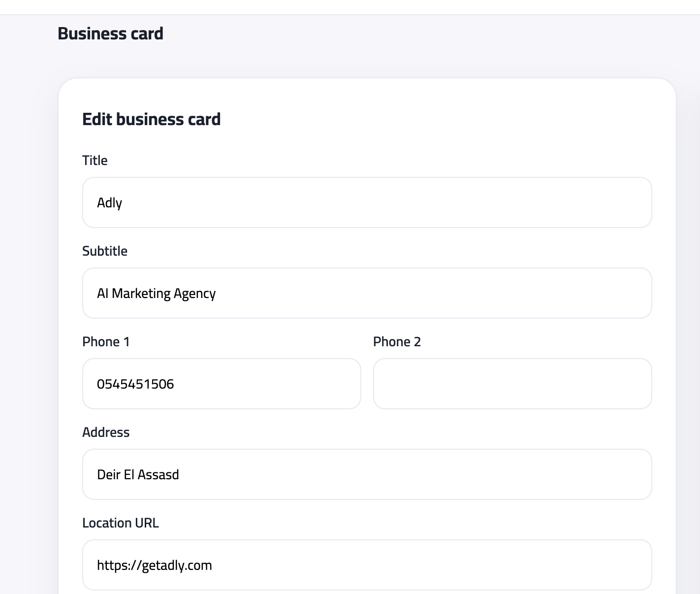
Task: Click the "Edit business card" card heading
Action: tap(152, 119)
